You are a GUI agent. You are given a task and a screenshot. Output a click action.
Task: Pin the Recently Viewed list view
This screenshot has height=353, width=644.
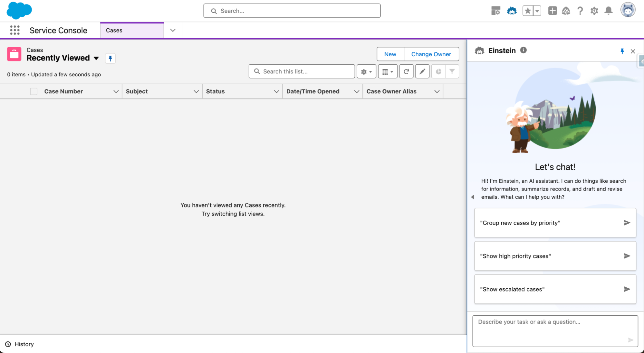111,58
